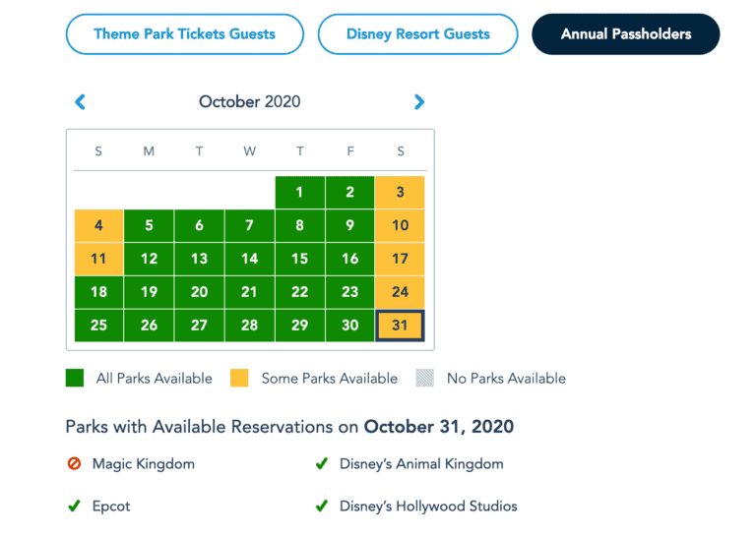The height and width of the screenshot is (537, 756).
Task: Click the green checkmark beside Epcot
Action: click(x=74, y=507)
